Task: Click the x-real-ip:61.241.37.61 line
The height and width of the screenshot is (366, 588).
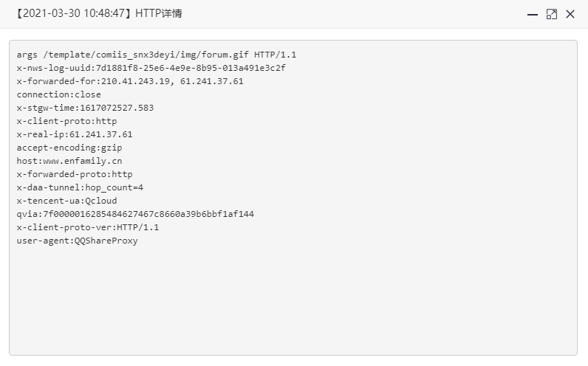Action: [75, 134]
